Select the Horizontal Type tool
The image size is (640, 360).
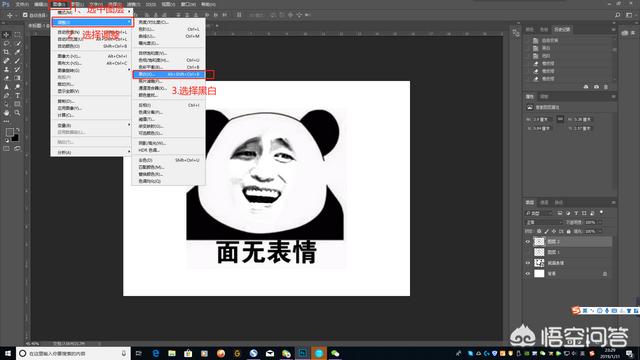(17, 96)
